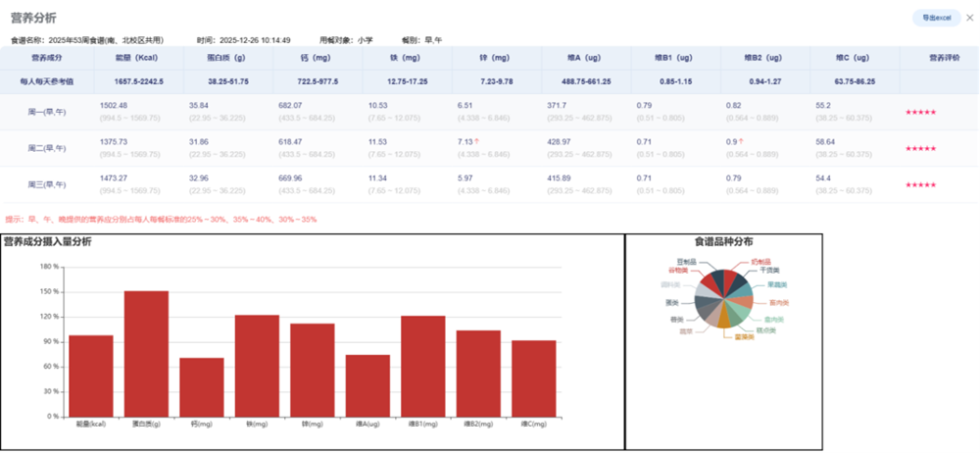This screenshot has height=453, width=980.
Task: Click the 钙(mg) bar in the intake chart
Action: click(x=201, y=386)
